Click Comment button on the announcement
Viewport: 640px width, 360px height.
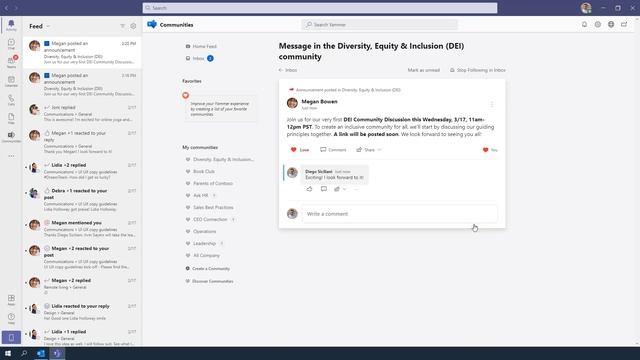[x=333, y=150]
